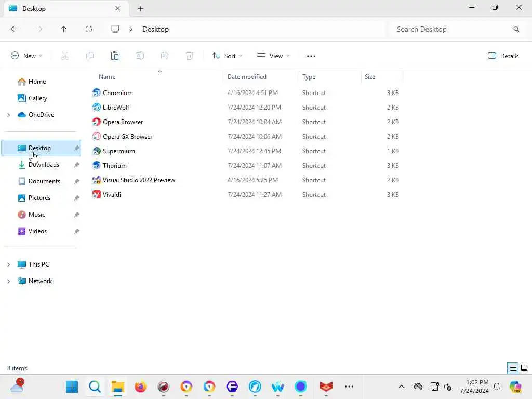This screenshot has width=532, height=399.
Task: Go back with the Back arrow
Action: tap(14, 29)
